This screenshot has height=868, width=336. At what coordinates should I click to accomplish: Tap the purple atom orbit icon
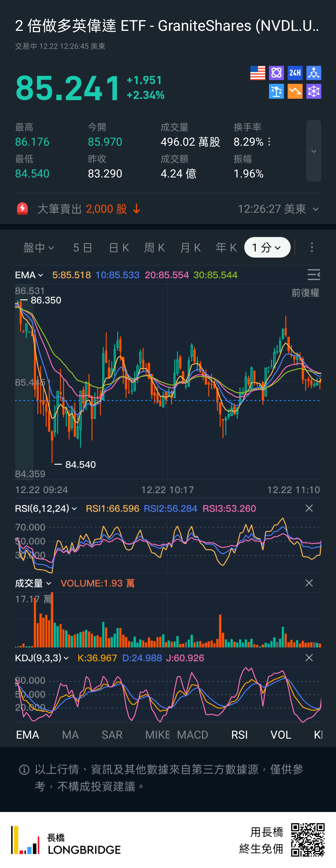[x=276, y=73]
